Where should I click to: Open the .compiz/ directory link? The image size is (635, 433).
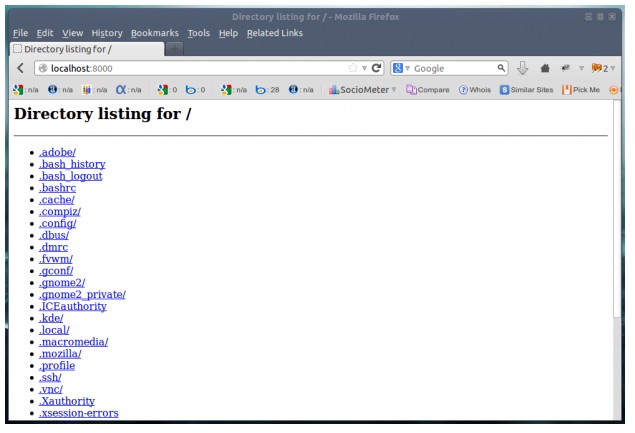click(x=60, y=211)
